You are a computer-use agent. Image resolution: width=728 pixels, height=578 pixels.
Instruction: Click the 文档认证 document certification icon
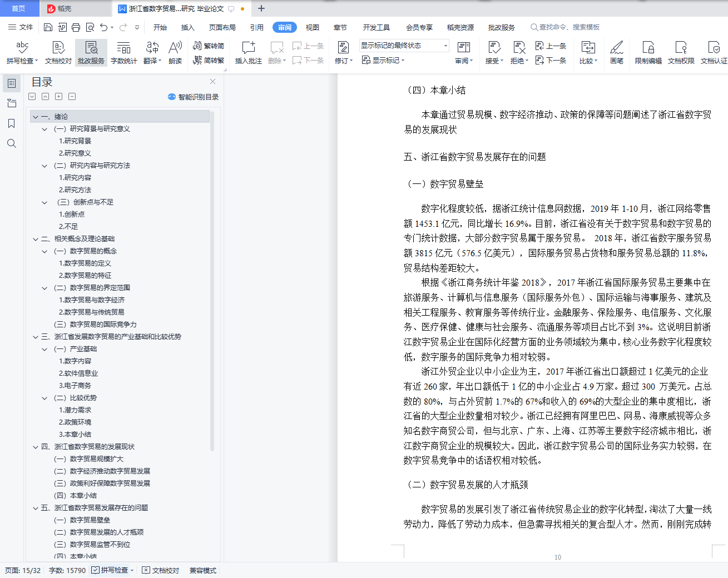(x=714, y=53)
